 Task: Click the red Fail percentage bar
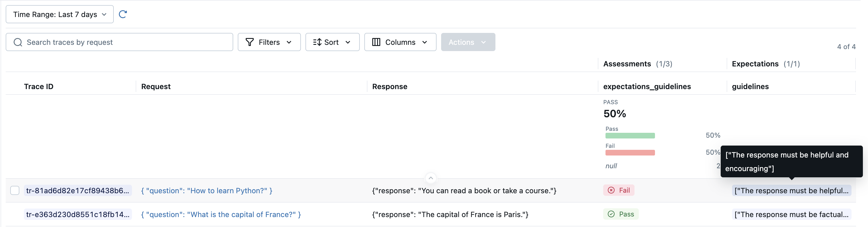click(630, 153)
